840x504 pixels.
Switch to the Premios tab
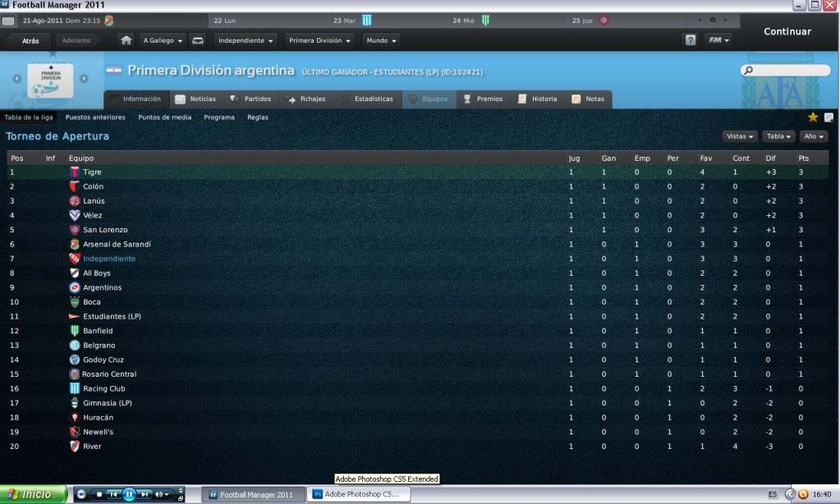coord(483,99)
